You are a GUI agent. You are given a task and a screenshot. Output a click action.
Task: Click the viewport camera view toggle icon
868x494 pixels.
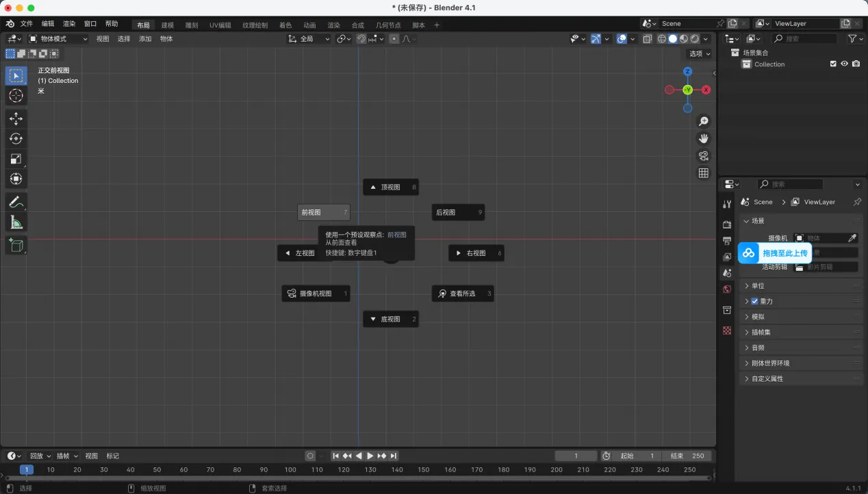click(x=703, y=156)
